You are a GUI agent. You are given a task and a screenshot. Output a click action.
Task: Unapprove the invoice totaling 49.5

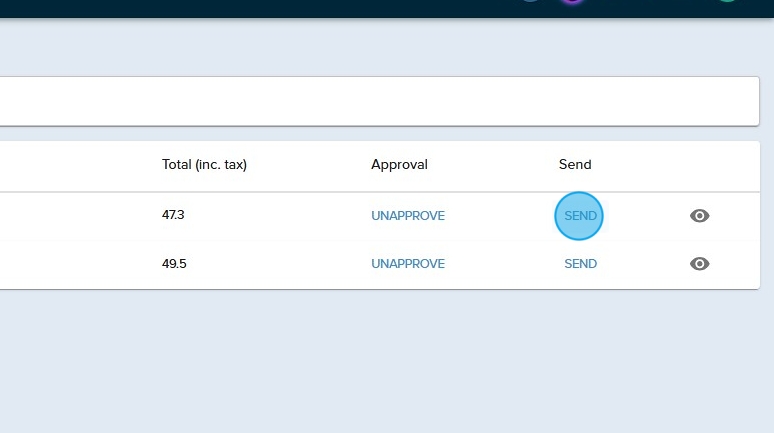pos(408,264)
